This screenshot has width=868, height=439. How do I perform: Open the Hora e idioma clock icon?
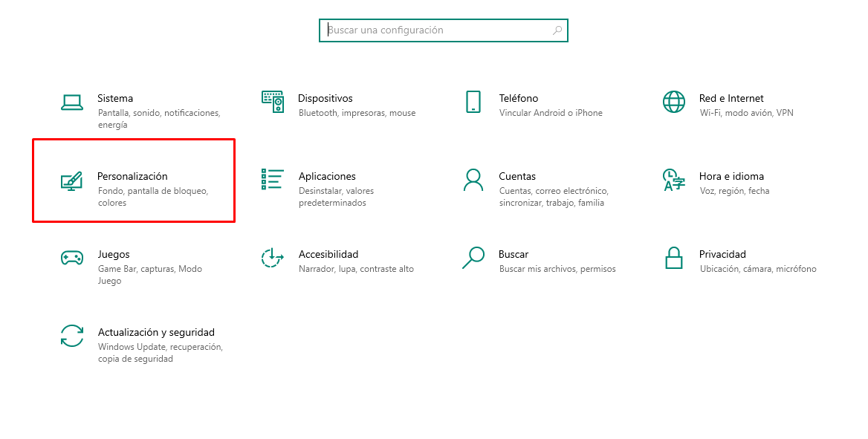click(x=673, y=180)
